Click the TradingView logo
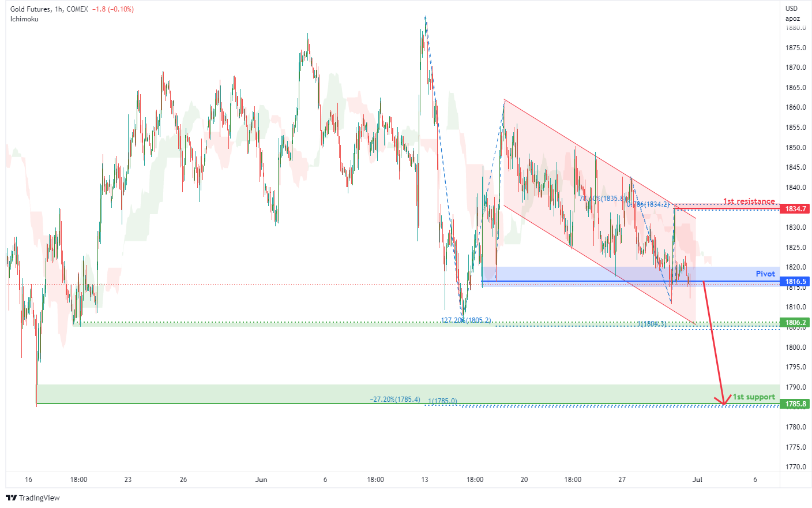Screen dimensions: 812x508 pyautogui.click(x=33, y=498)
